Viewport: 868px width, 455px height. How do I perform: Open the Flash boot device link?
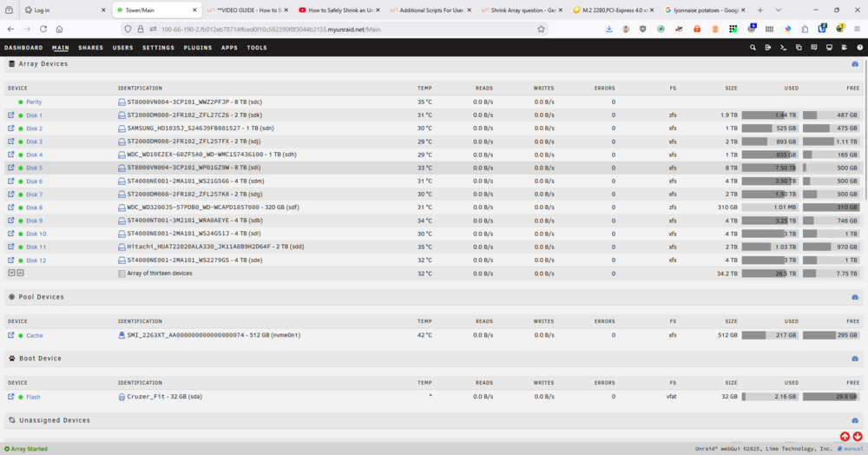[x=33, y=397]
